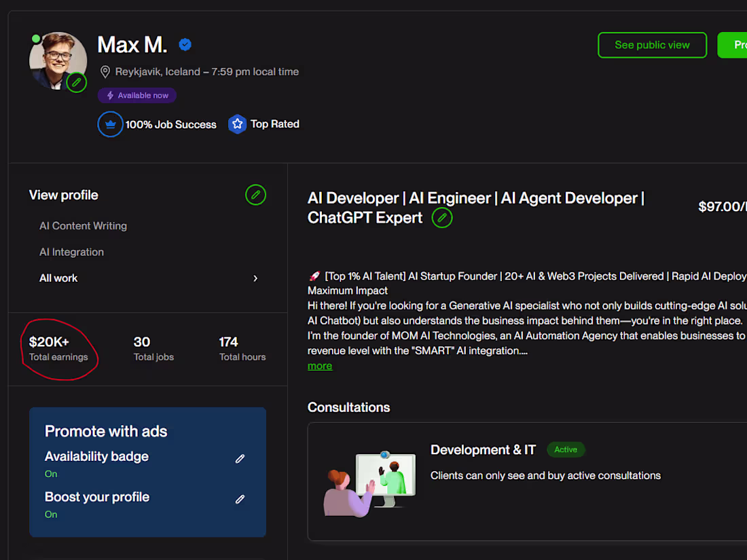Click the edit pencil beside Availability badge
The image size is (747, 560).
[x=240, y=459]
